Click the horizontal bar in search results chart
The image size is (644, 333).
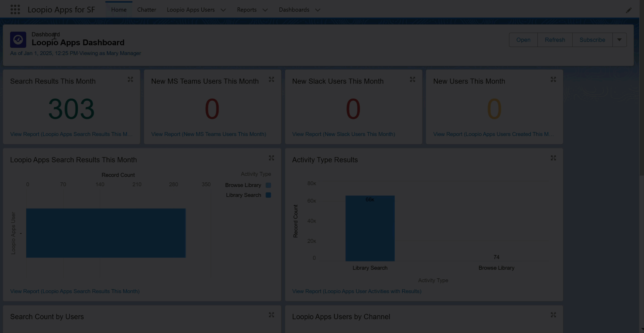106,233
